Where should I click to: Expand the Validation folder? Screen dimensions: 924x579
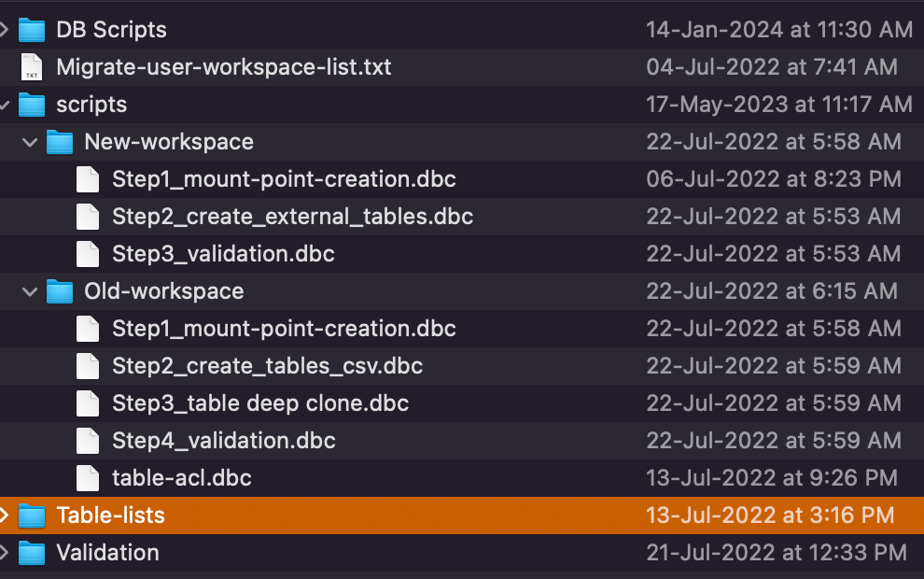pyautogui.click(x=4, y=552)
